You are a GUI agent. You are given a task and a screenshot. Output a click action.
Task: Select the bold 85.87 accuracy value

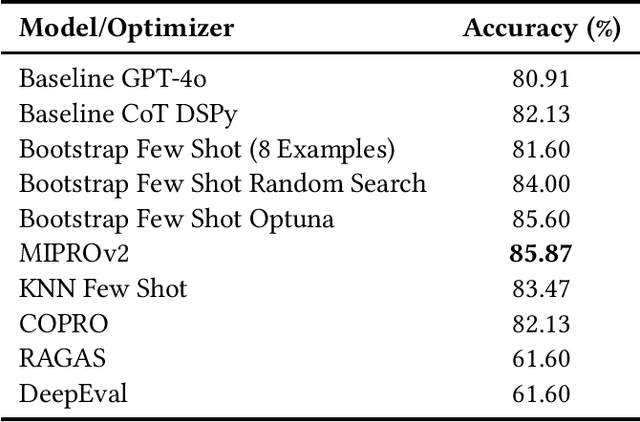[x=540, y=254]
